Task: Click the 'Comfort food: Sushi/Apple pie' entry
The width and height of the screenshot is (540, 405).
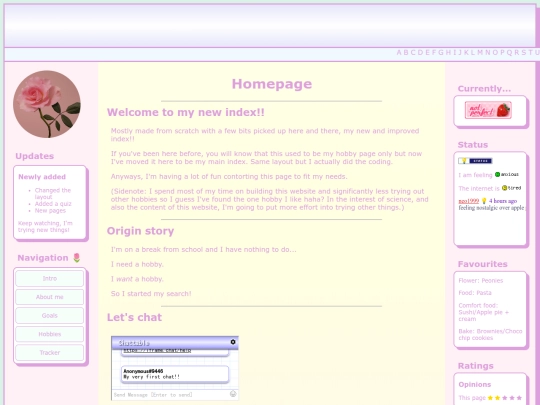Action: pyautogui.click(x=484, y=312)
